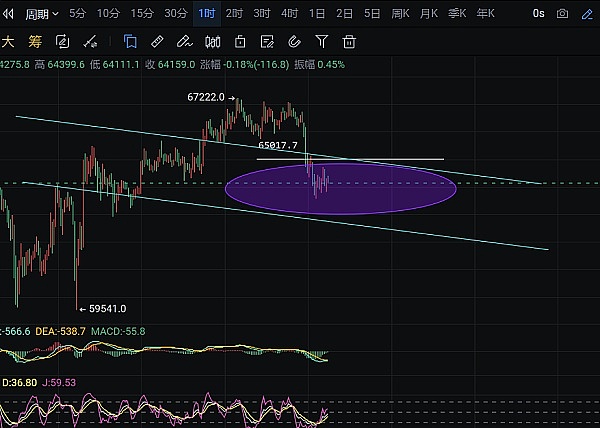The image size is (600, 428).
Task: Click the edit pencil icon at top right
Action: coord(587,14)
